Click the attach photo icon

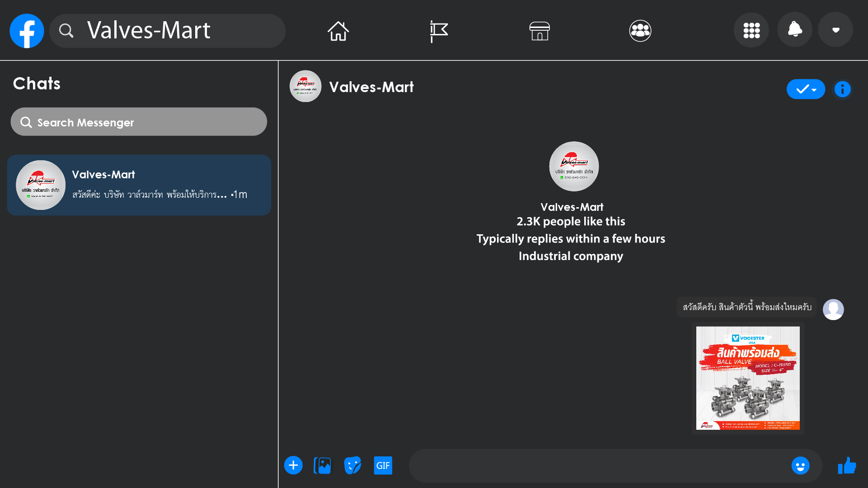click(322, 465)
